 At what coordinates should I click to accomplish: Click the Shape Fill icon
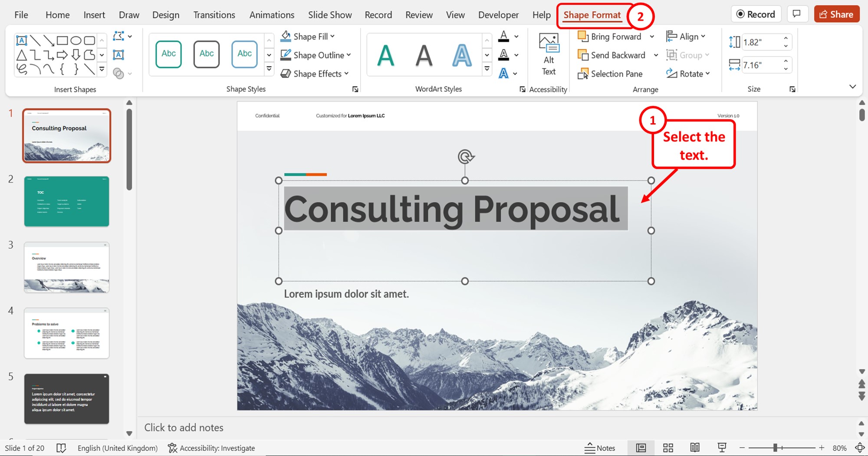pos(286,36)
